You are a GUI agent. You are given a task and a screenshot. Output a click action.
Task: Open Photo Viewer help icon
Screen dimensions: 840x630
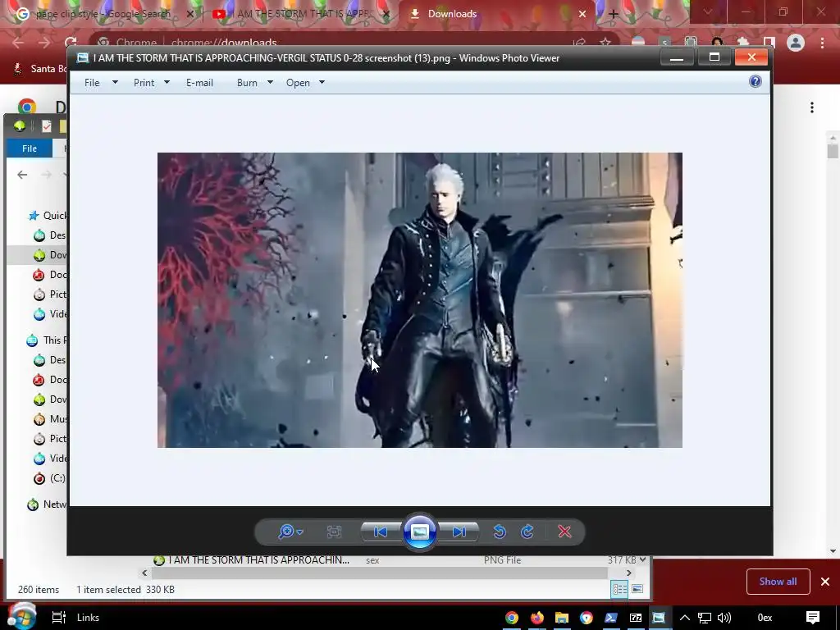pyautogui.click(x=756, y=81)
